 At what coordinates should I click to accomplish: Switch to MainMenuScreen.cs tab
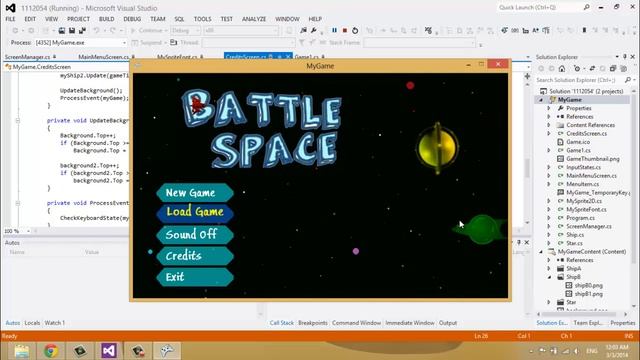tap(103, 57)
